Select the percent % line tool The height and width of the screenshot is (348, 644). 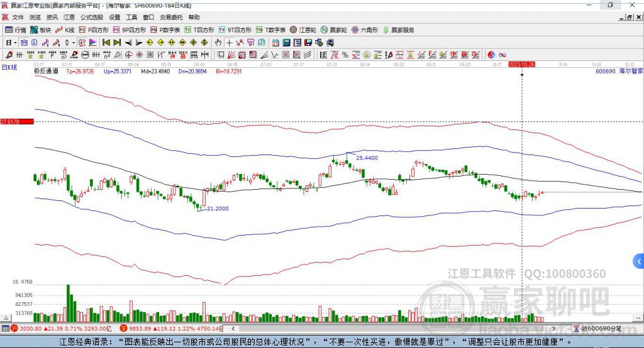click(x=345, y=55)
